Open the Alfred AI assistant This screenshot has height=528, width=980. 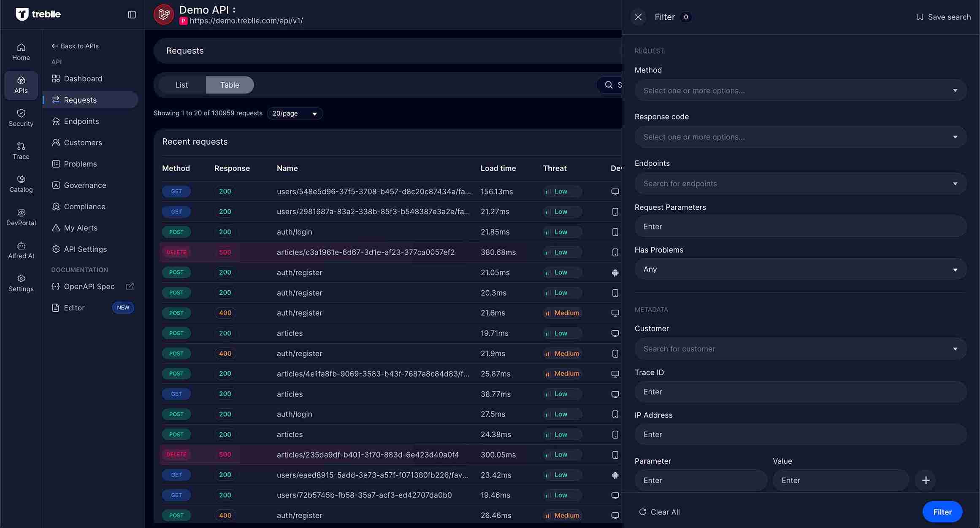tap(21, 250)
